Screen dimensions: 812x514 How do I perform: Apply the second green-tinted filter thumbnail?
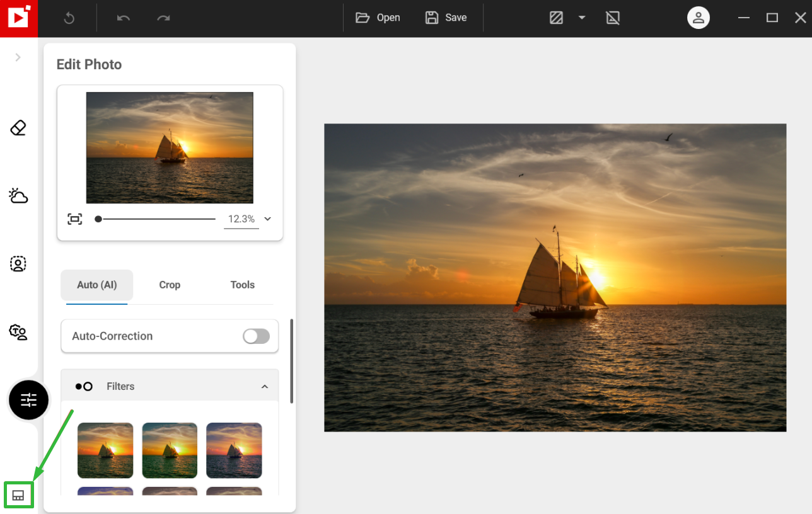click(x=170, y=450)
